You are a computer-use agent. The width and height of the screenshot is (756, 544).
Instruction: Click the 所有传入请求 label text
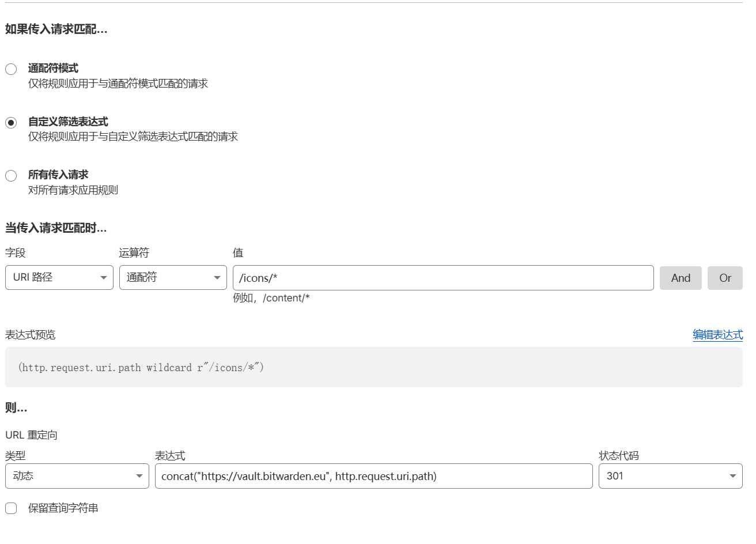[x=58, y=175]
